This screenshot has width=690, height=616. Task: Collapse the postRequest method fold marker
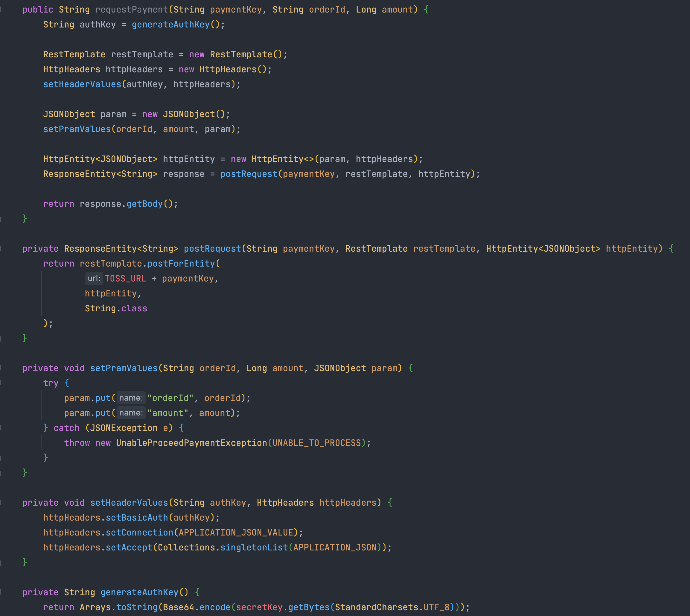[x=1, y=249]
